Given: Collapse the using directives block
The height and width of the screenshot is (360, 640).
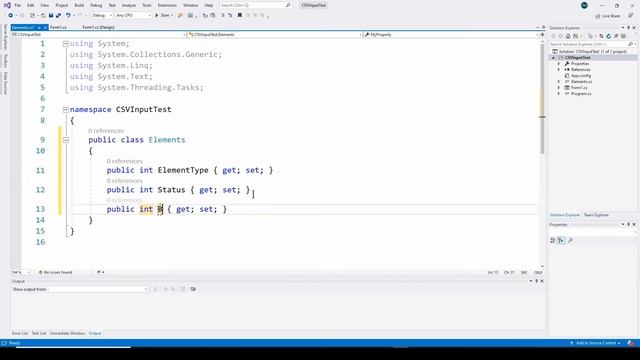Looking at the screenshot, I should [x=66, y=44].
